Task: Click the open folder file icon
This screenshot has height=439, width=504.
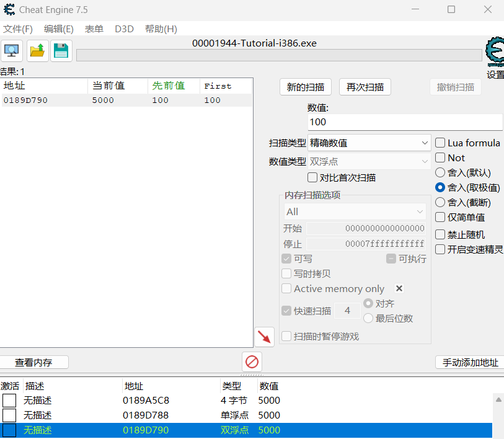Action: [37, 51]
